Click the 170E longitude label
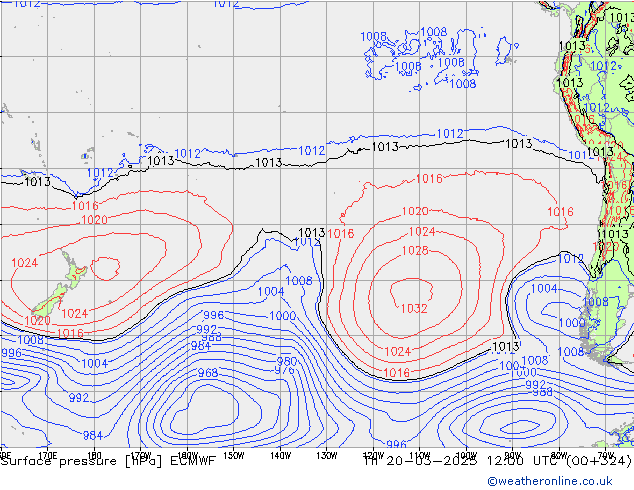The image size is (634, 490). [47, 456]
